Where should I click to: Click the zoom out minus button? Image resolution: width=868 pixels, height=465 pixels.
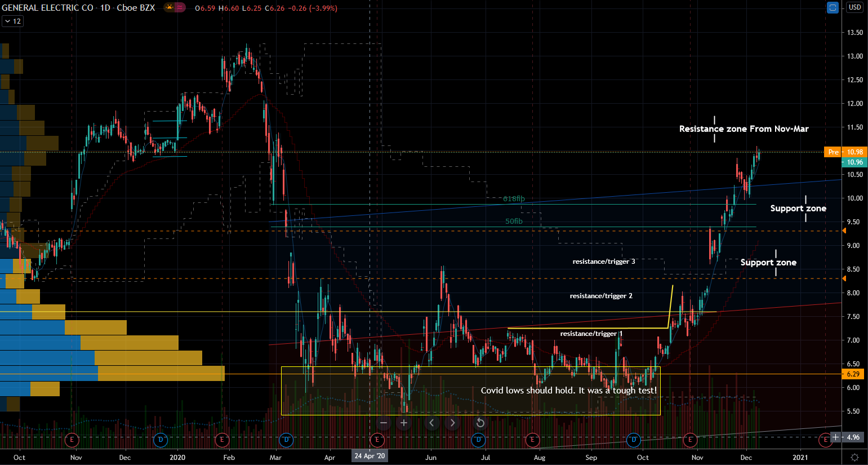click(x=384, y=423)
